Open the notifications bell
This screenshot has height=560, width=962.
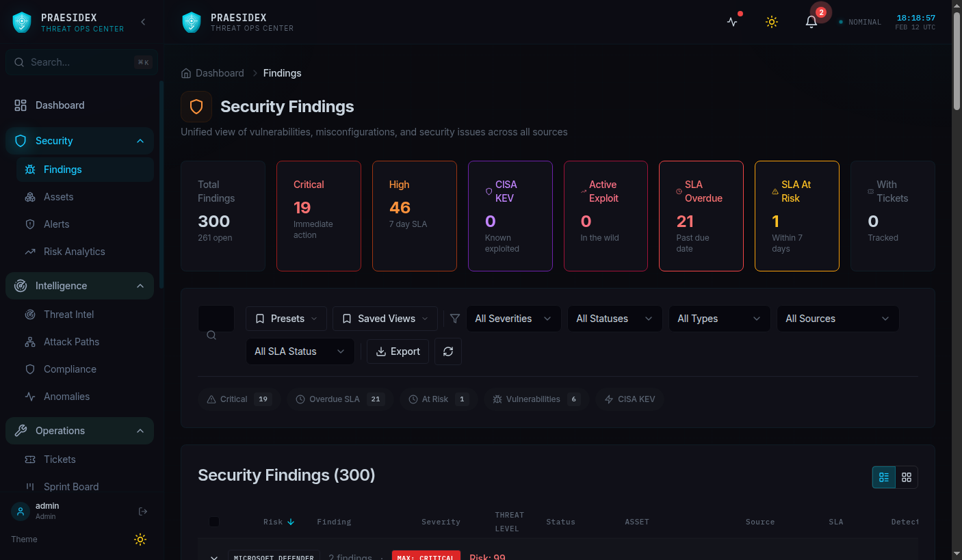(x=811, y=22)
